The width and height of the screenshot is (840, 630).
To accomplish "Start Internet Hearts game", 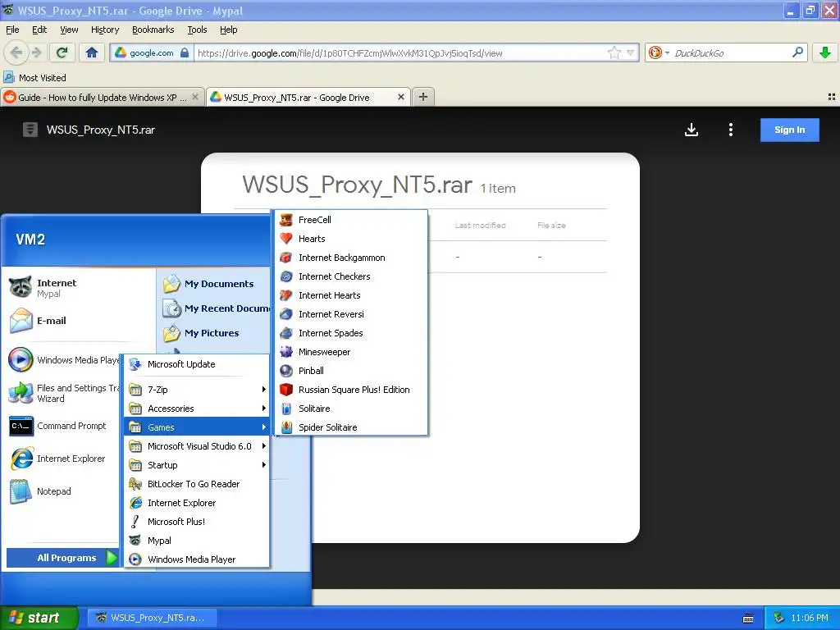I will tap(351, 295).
